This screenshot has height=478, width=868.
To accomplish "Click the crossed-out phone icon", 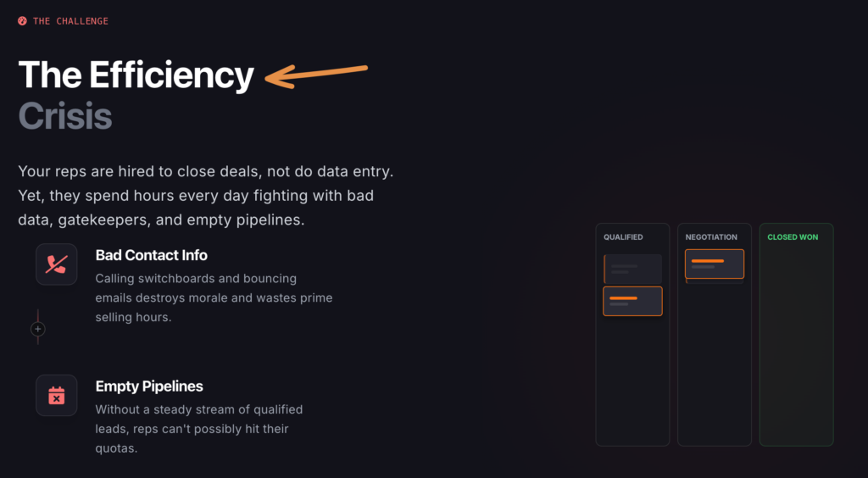I will coord(57,264).
